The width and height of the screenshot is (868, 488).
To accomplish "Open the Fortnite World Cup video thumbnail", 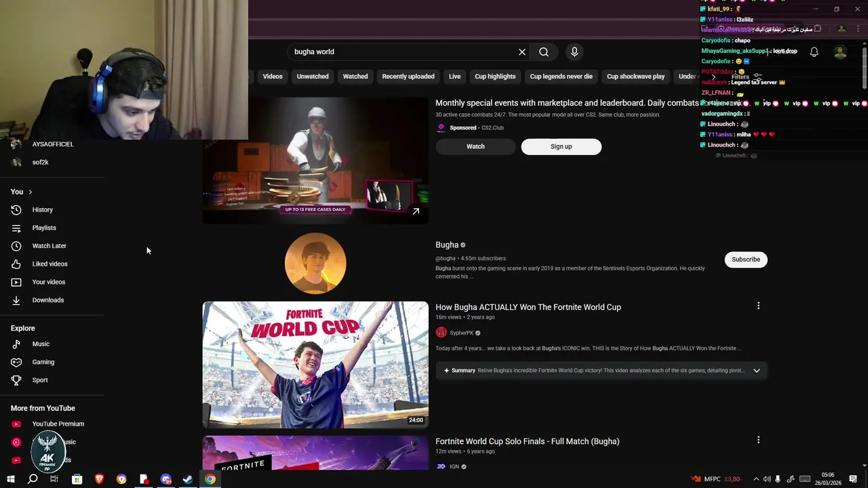I will tap(315, 365).
